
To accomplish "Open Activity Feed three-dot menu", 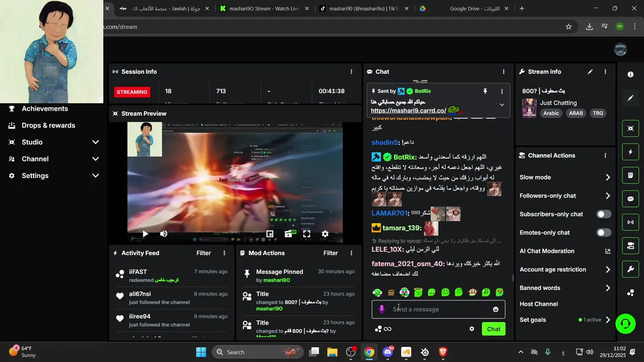I will point(224,253).
